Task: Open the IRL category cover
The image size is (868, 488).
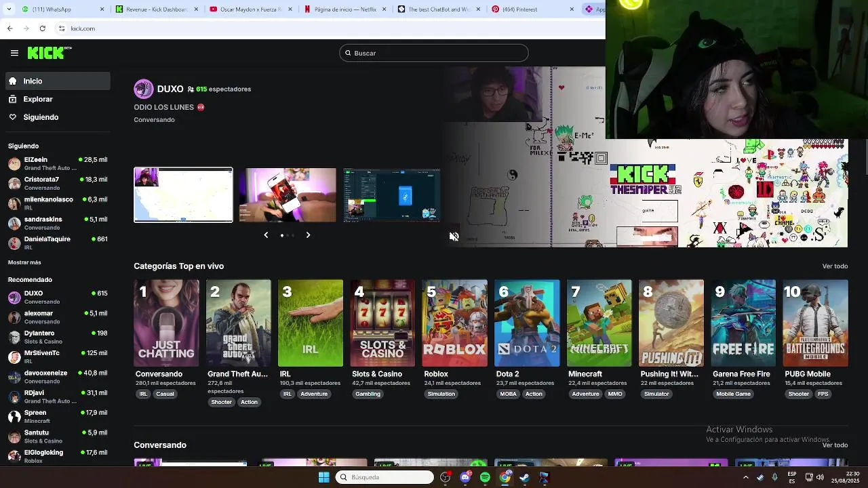Action: tap(311, 323)
